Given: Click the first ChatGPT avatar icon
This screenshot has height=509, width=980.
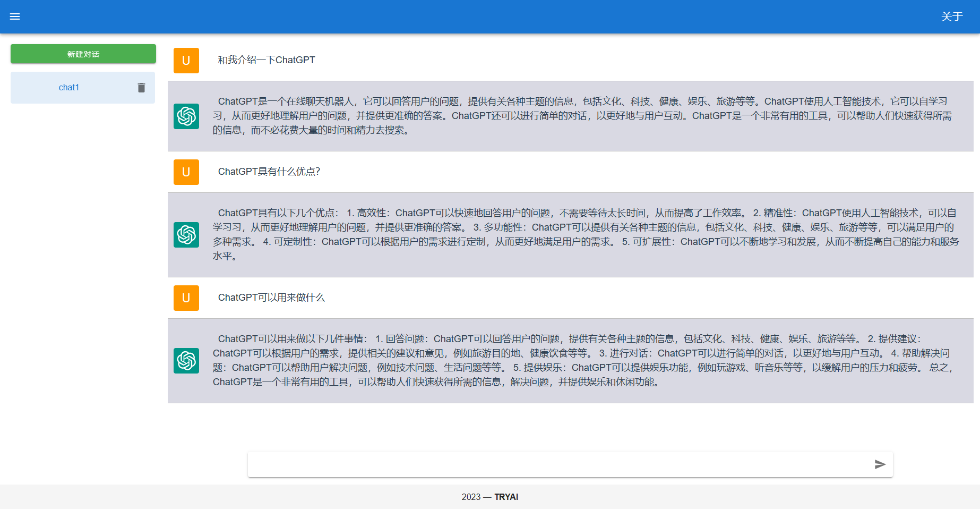Looking at the screenshot, I should [186, 116].
